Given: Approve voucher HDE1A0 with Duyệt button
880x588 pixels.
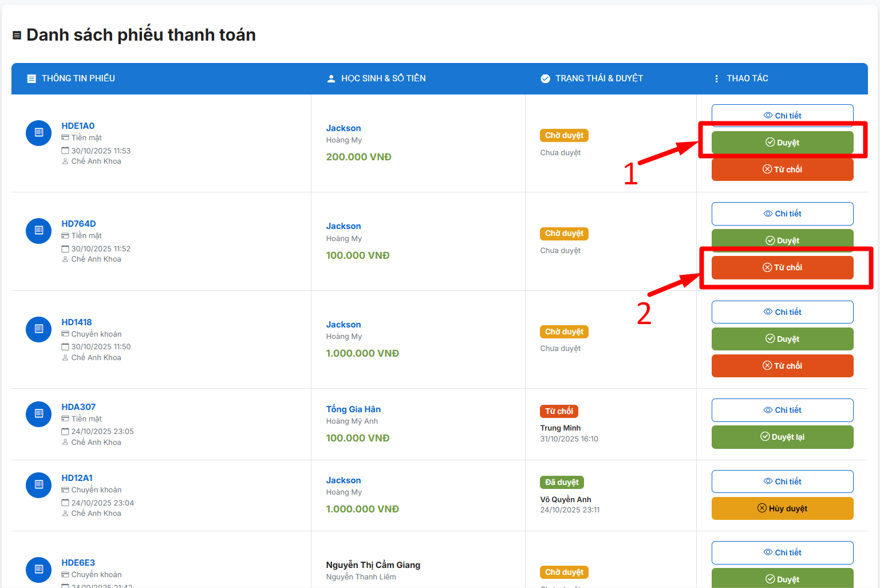Looking at the screenshot, I should [782, 143].
